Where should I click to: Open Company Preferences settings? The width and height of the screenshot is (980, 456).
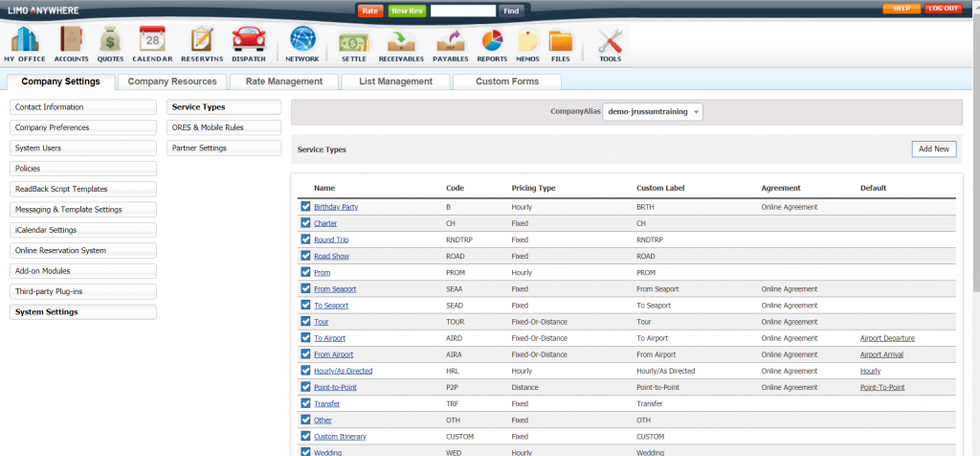(x=83, y=127)
